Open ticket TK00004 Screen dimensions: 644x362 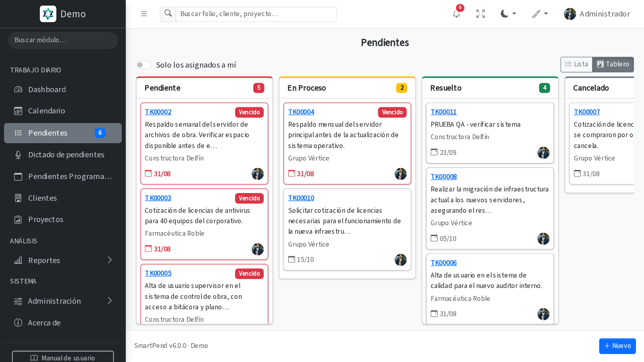tap(301, 112)
